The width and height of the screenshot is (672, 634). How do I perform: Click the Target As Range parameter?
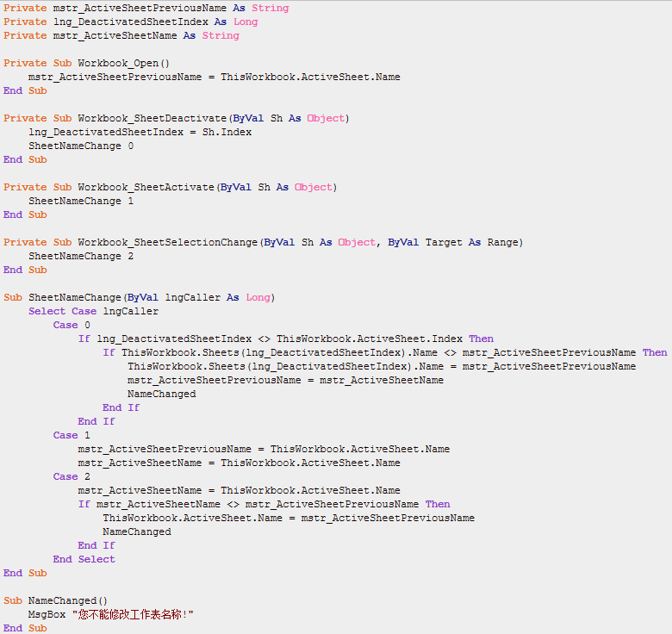472,242
